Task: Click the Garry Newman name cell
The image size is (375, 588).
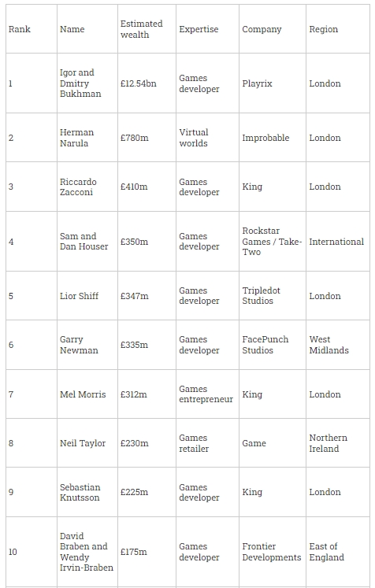Action: 87,345
